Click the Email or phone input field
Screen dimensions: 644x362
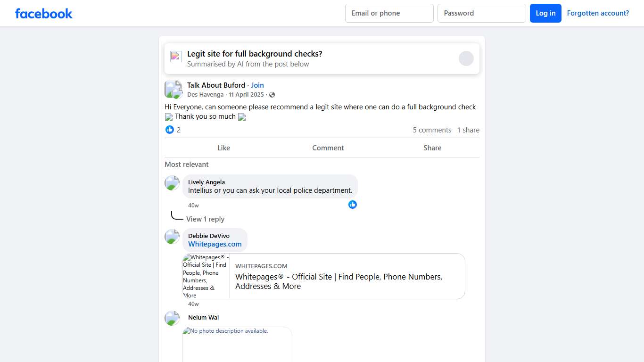tap(389, 13)
